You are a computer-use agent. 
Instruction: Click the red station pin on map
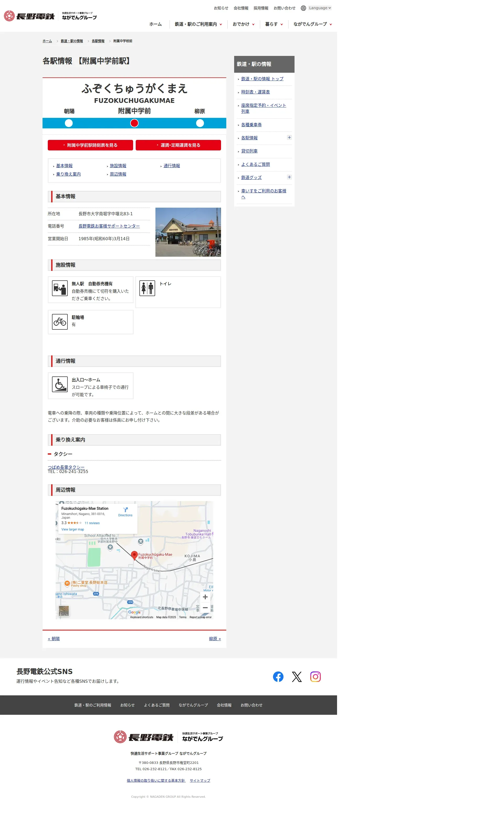[x=134, y=555]
